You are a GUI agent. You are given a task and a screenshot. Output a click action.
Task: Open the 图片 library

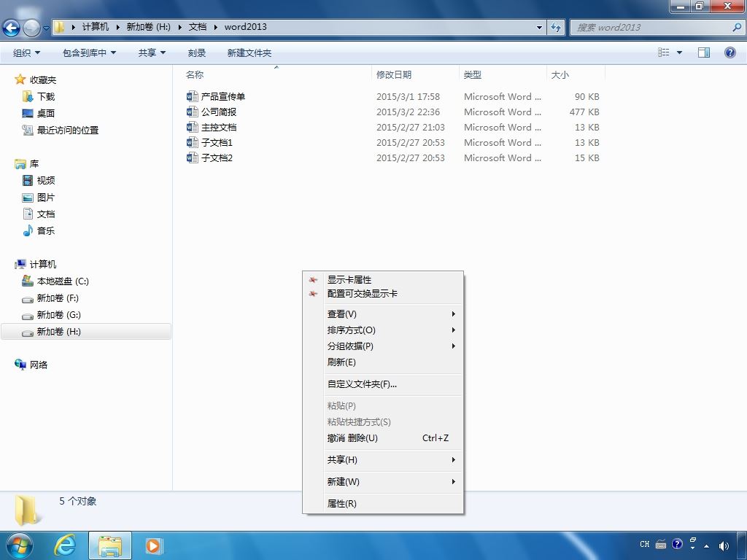point(39,197)
